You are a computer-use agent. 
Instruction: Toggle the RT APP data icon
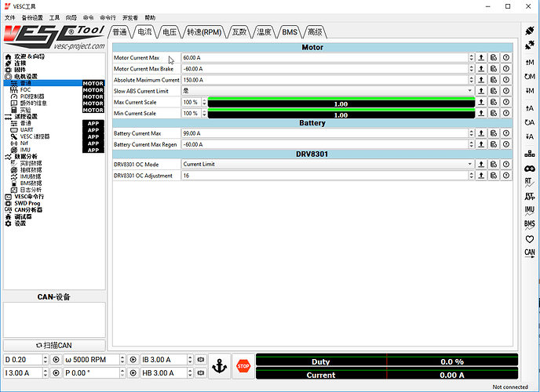[x=530, y=196]
